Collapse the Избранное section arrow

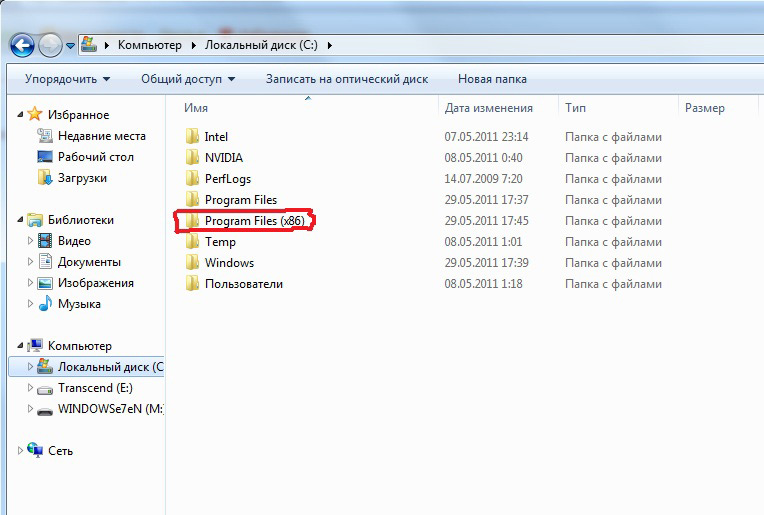point(20,114)
